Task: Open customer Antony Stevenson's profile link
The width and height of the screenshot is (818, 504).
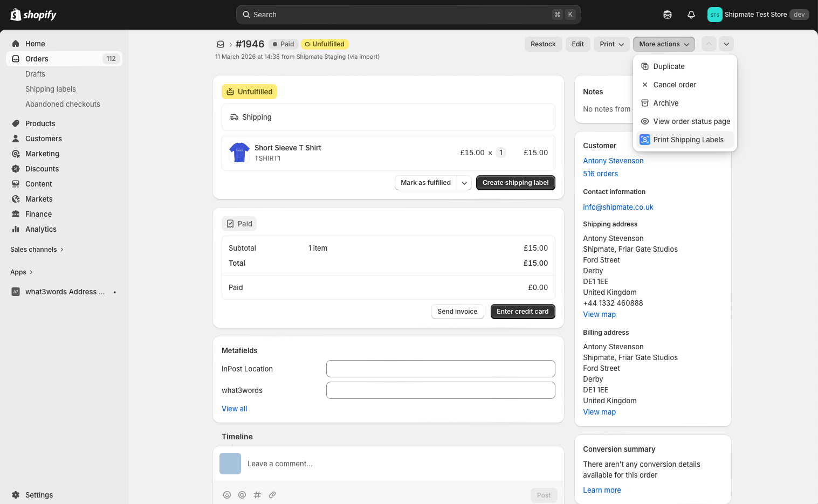Action: tap(613, 161)
